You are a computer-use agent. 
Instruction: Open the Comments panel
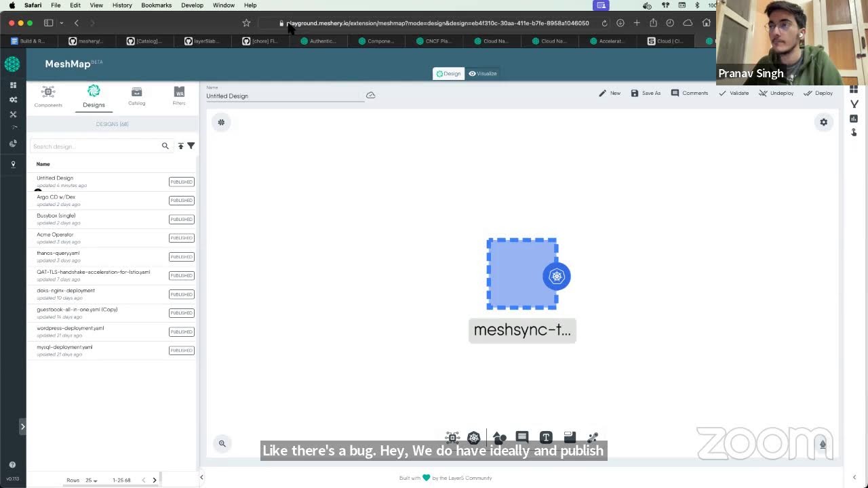690,93
